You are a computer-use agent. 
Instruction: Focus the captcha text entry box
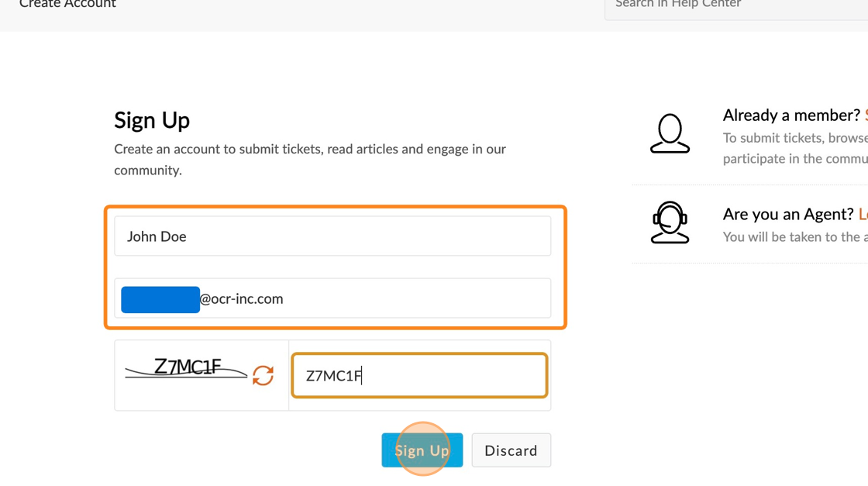tap(419, 376)
